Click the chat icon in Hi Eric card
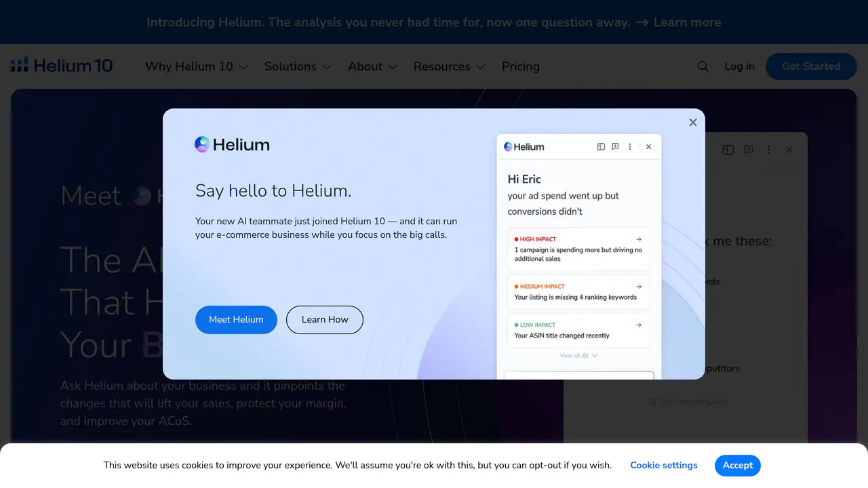The image size is (868, 488). pyautogui.click(x=615, y=146)
